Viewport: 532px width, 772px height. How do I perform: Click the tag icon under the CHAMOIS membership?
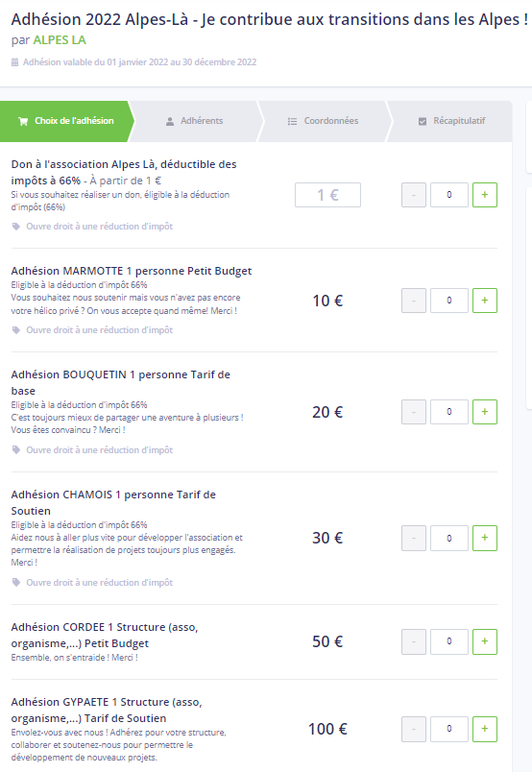[16, 582]
